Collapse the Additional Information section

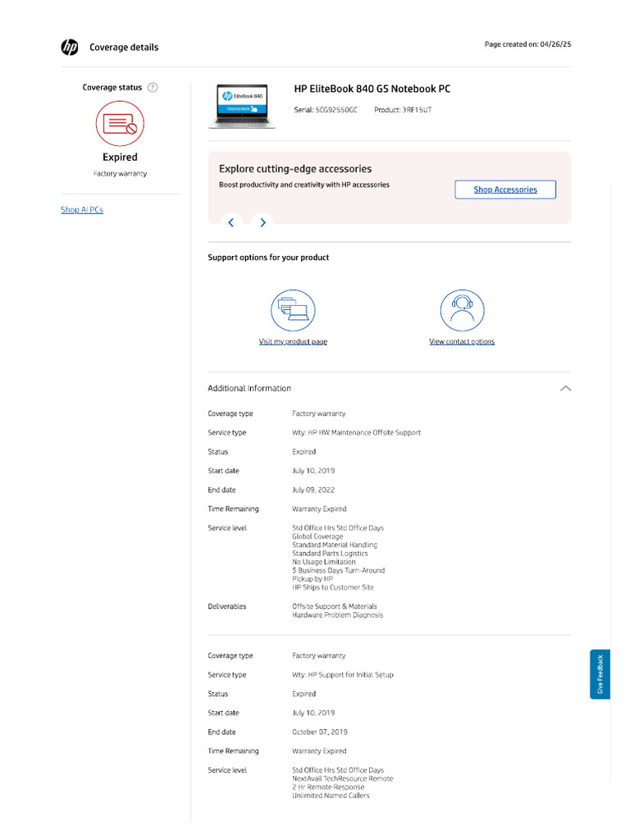pos(565,388)
